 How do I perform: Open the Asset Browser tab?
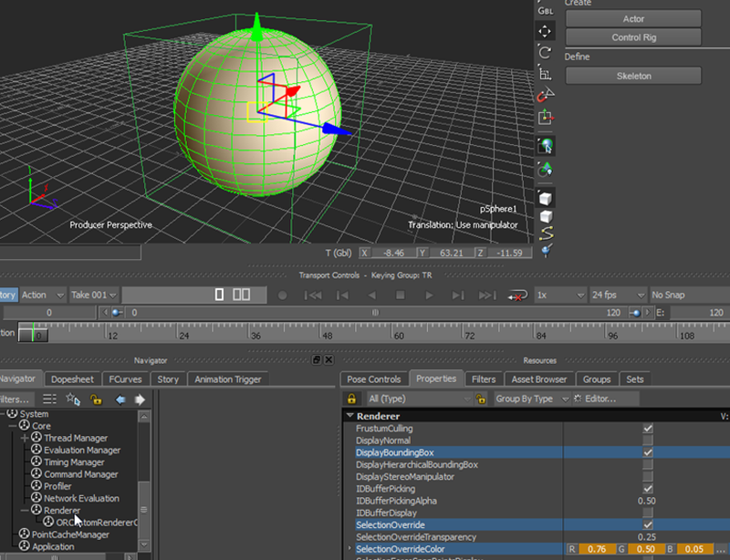pos(538,379)
